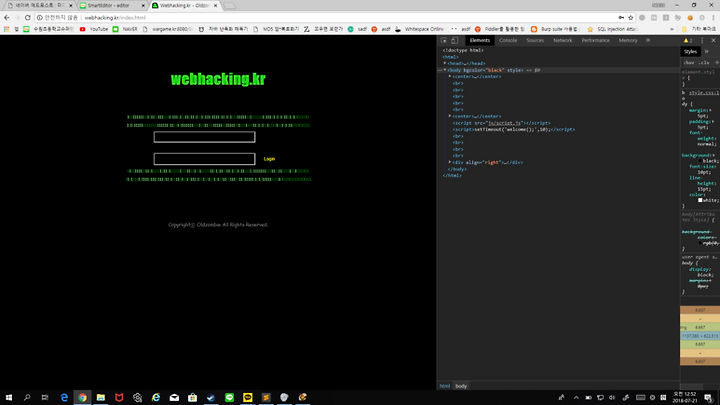Image resolution: width=720 pixels, height=405 pixels.
Task: Click the first login input field
Action: pyautogui.click(x=204, y=137)
